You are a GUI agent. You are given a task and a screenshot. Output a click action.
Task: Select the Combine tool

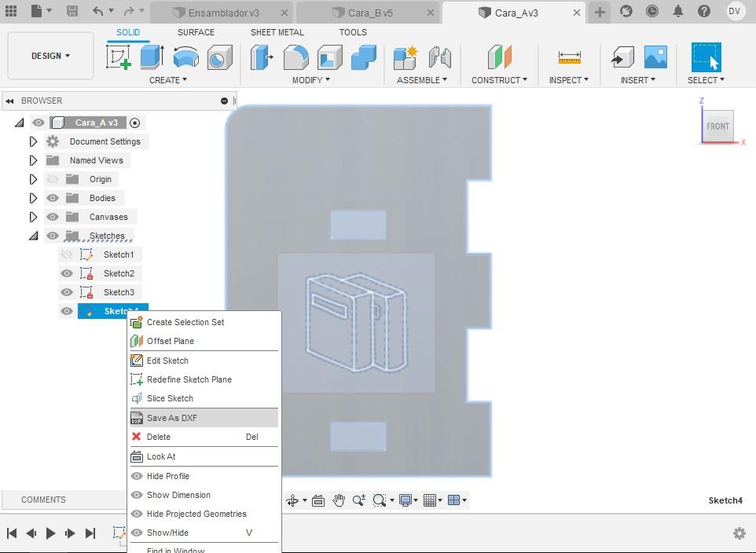pyautogui.click(x=364, y=57)
